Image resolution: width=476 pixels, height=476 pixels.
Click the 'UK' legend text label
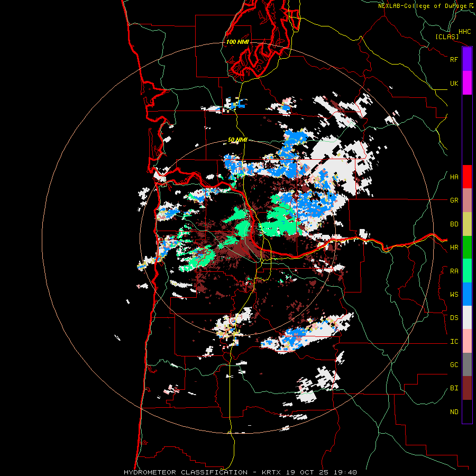click(x=454, y=83)
